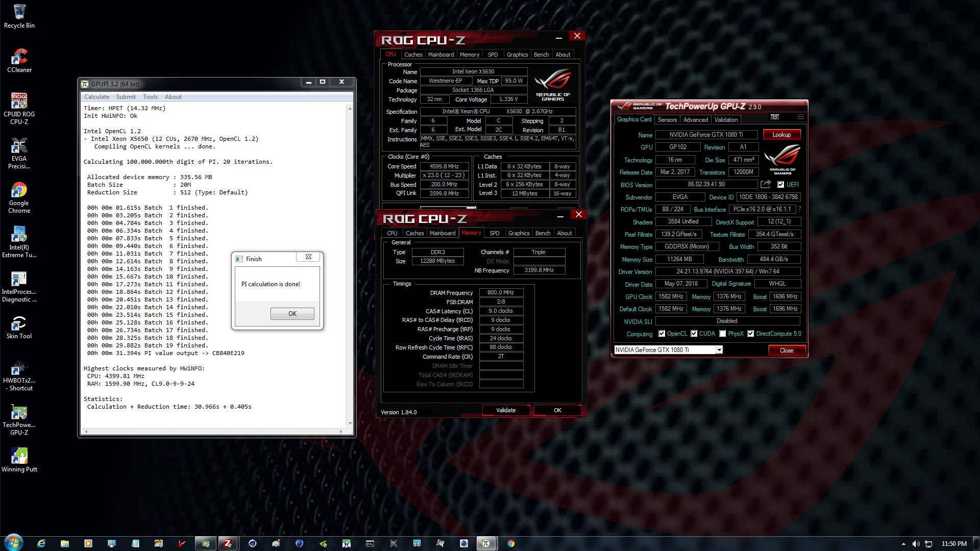Open the About menu in GPUPI
Image resolution: width=980 pixels, height=551 pixels.
173,97
